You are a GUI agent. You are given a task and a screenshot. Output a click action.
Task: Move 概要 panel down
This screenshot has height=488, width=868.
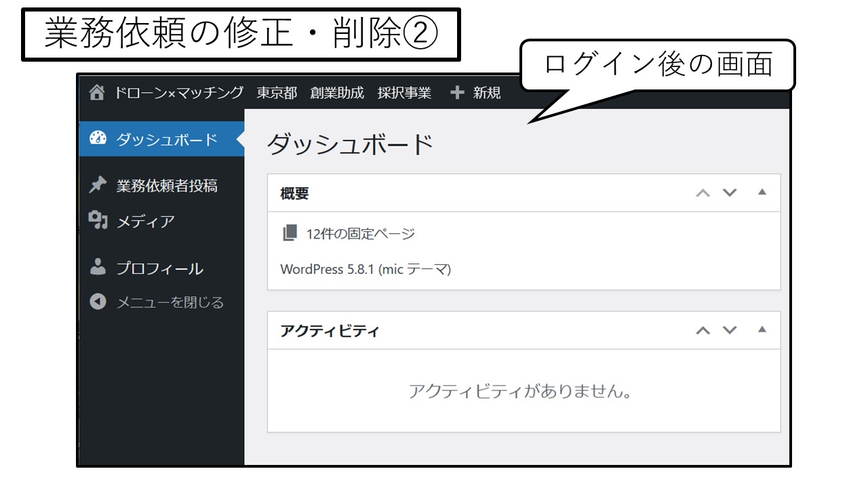[x=730, y=192]
